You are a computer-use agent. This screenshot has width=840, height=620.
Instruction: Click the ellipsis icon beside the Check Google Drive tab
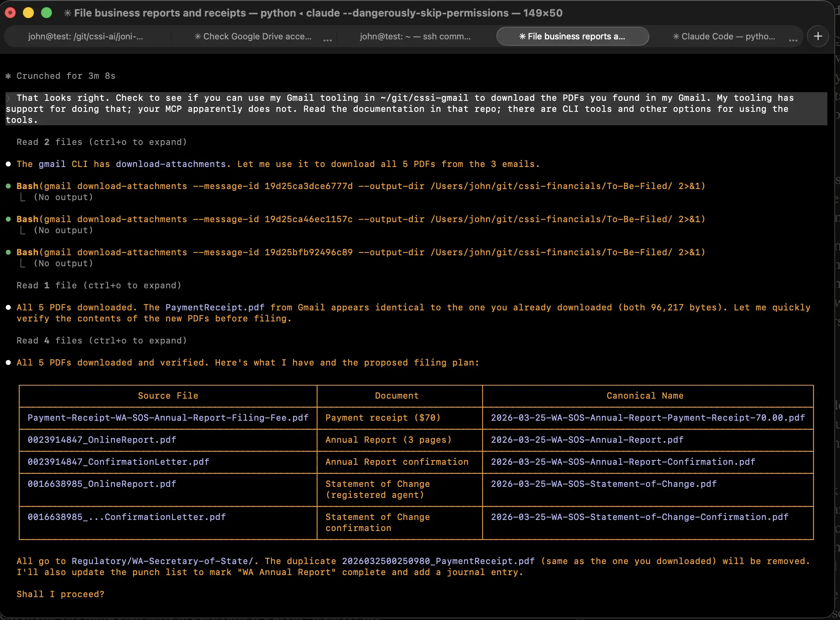click(327, 40)
